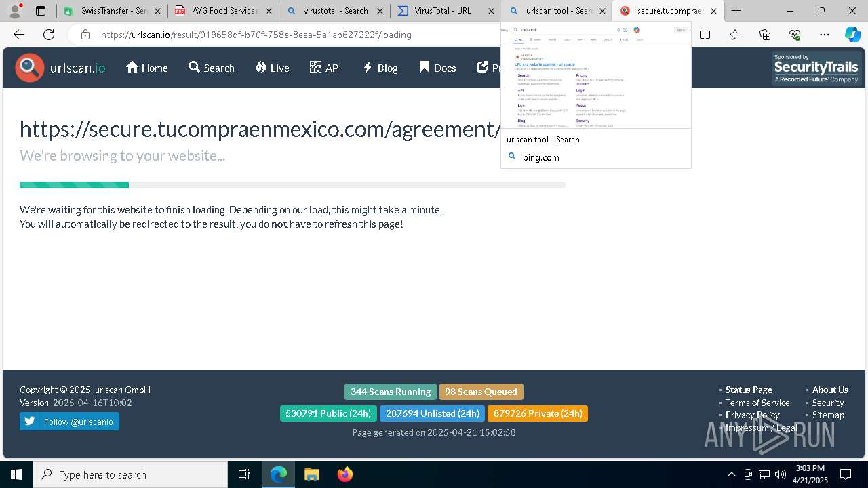868x488 pixels.
Task: Open the Terms of Service link
Action: [x=757, y=403]
